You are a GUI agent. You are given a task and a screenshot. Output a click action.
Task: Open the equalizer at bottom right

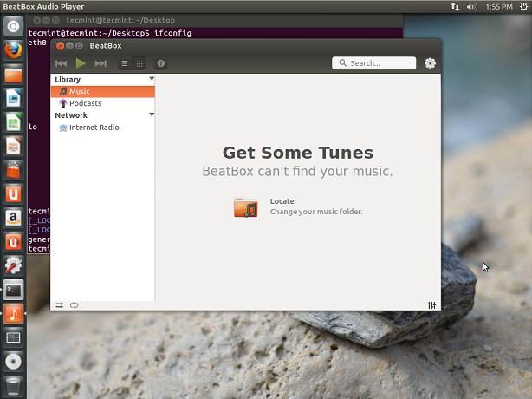[431, 305]
